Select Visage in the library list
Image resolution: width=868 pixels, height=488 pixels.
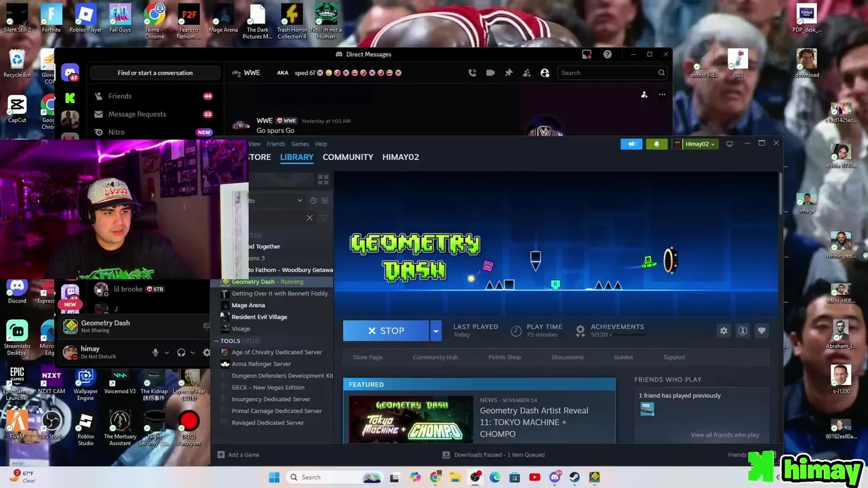point(241,329)
